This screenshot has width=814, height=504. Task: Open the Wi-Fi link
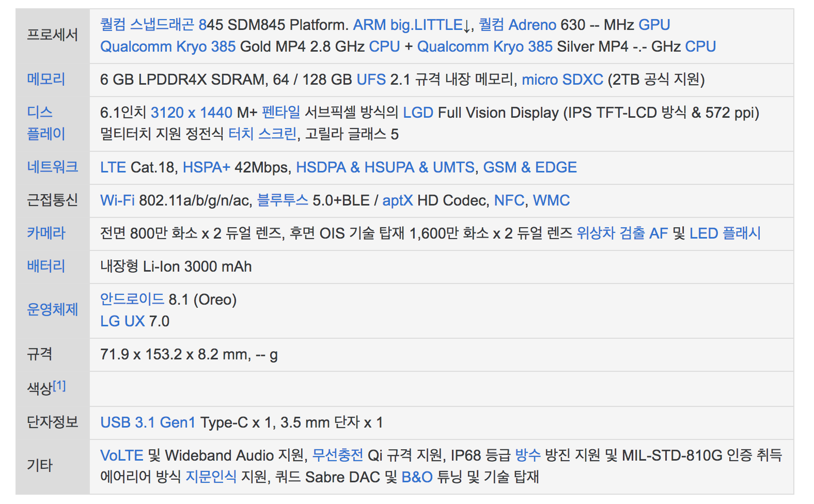(117, 200)
